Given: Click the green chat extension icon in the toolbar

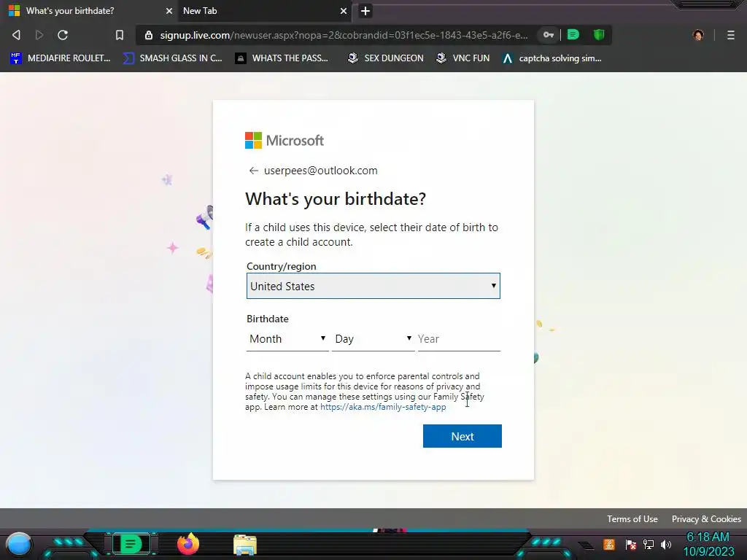Looking at the screenshot, I should click(x=573, y=35).
